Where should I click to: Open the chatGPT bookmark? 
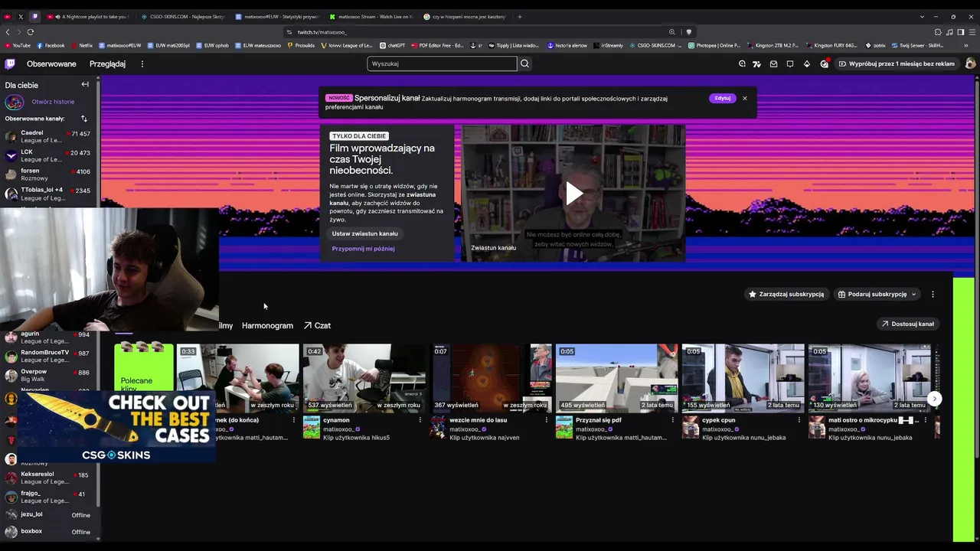click(392, 45)
